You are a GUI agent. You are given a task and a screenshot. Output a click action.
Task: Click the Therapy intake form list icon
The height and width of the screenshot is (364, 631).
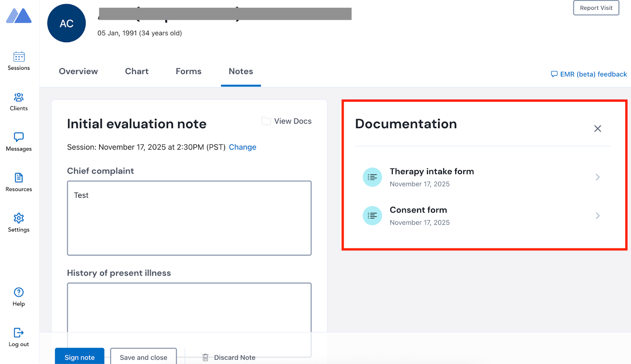point(372,177)
